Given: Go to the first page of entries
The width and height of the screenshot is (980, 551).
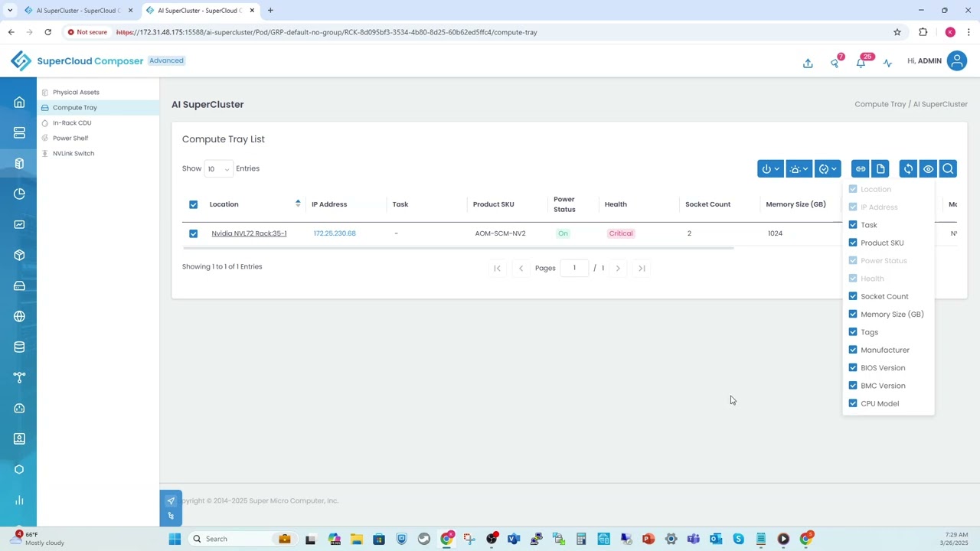Looking at the screenshot, I should coord(497,269).
